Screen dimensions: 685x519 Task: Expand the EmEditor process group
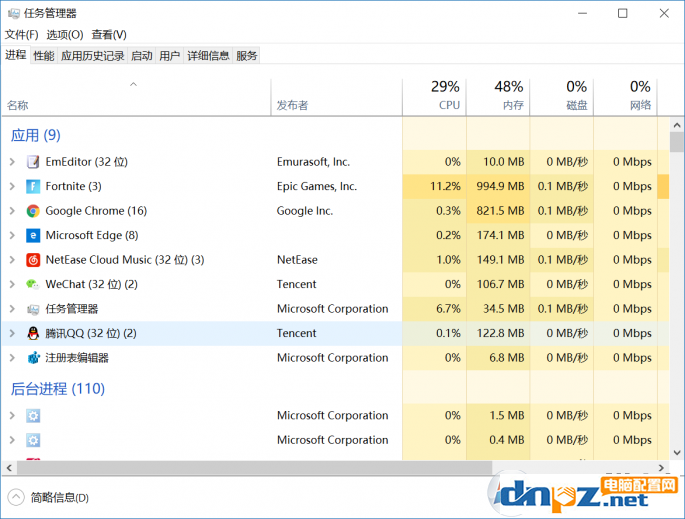click(12, 162)
